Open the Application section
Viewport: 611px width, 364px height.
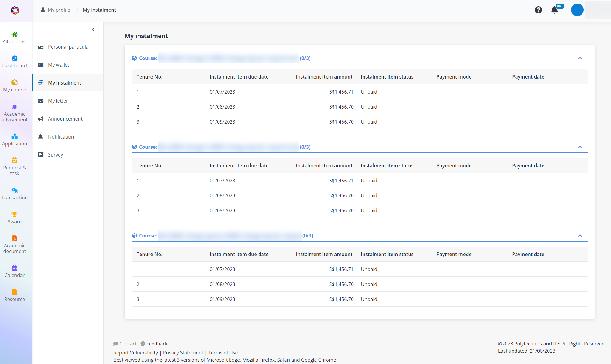pyautogui.click(x=14, y=140)
